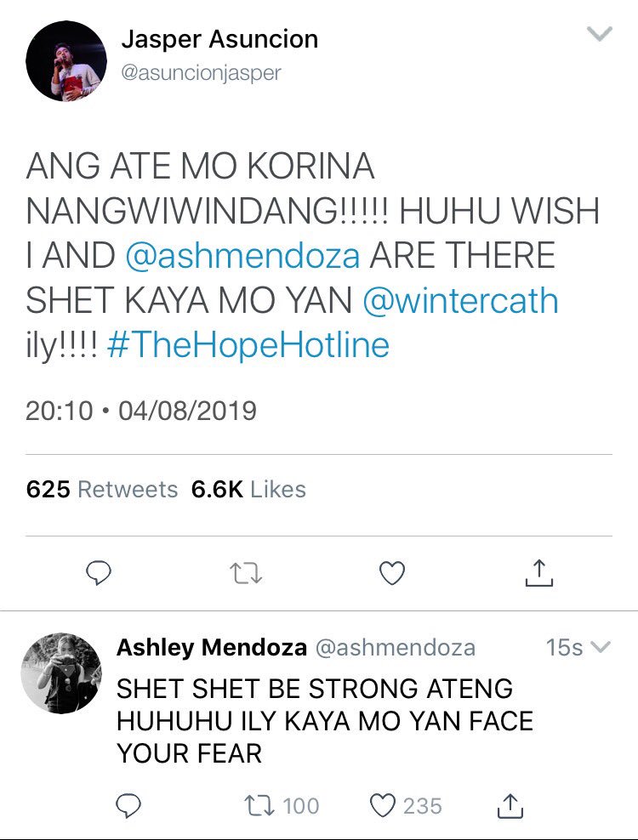Like the main tweet with heart icon

coord(392,573)
